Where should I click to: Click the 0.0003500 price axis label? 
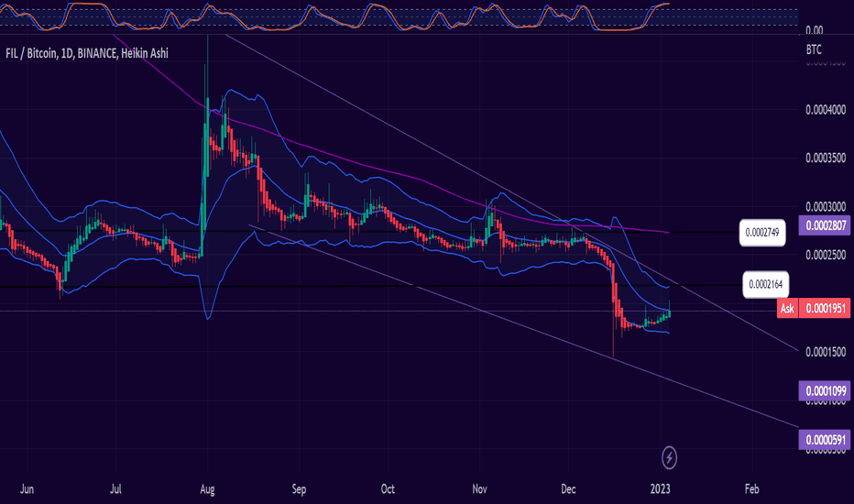(826, 159)
